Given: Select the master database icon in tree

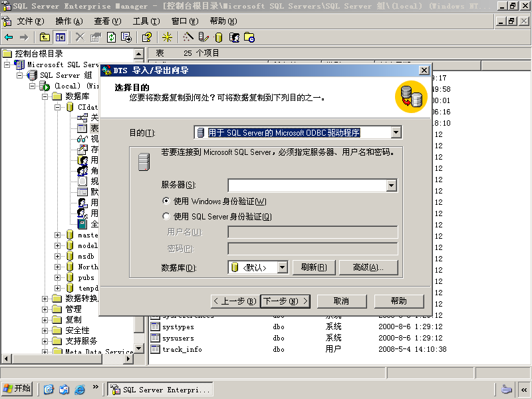Looking at the screenshot, I should click(x=70, y=235).
